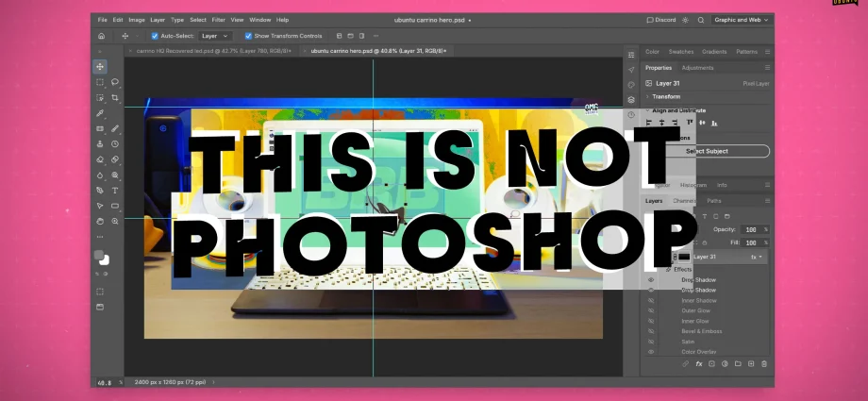
Task: Select the Hand tool
Action: click(100, 221)
